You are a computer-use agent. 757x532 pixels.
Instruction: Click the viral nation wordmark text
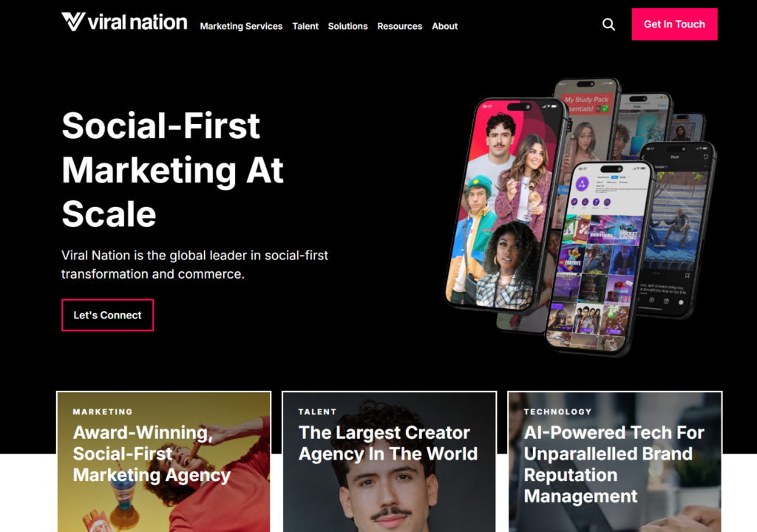pyautogui.click(x=138, y=22)
